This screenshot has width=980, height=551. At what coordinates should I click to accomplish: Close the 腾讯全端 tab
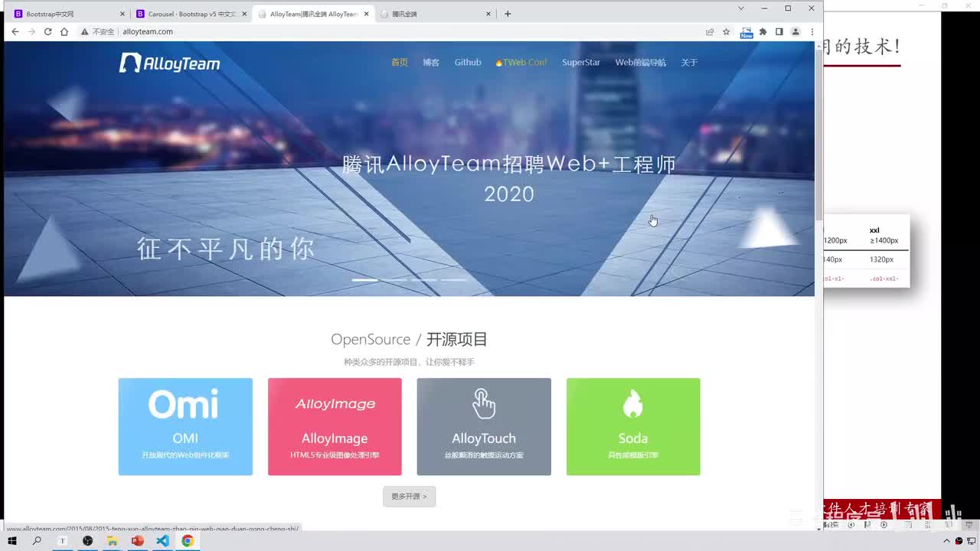pyautogui.click(x=488, y=14)
